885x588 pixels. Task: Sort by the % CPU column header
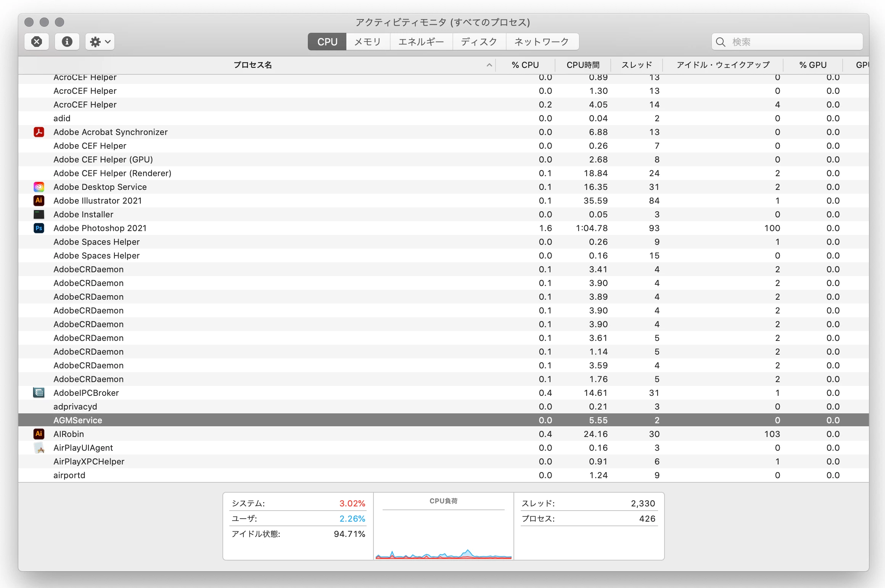tap(525, 65)
